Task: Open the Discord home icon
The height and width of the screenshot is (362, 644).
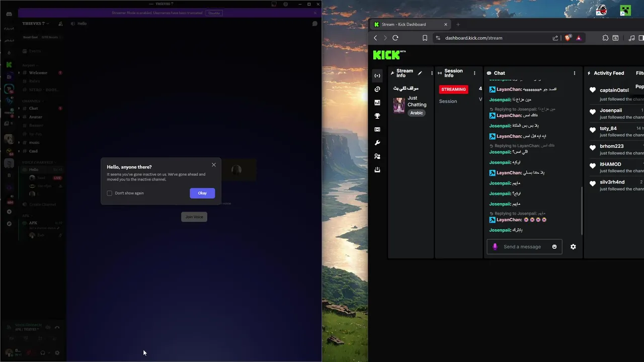Action: tap(9, 14)
